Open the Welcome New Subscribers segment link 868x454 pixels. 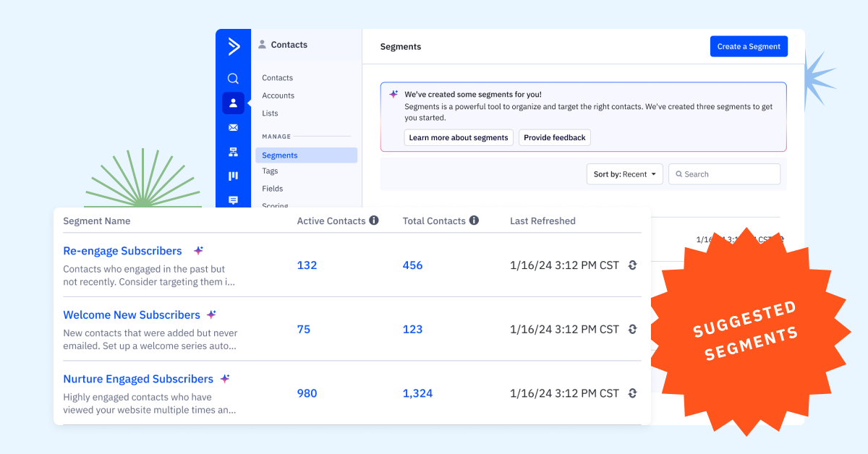(132, 314)
